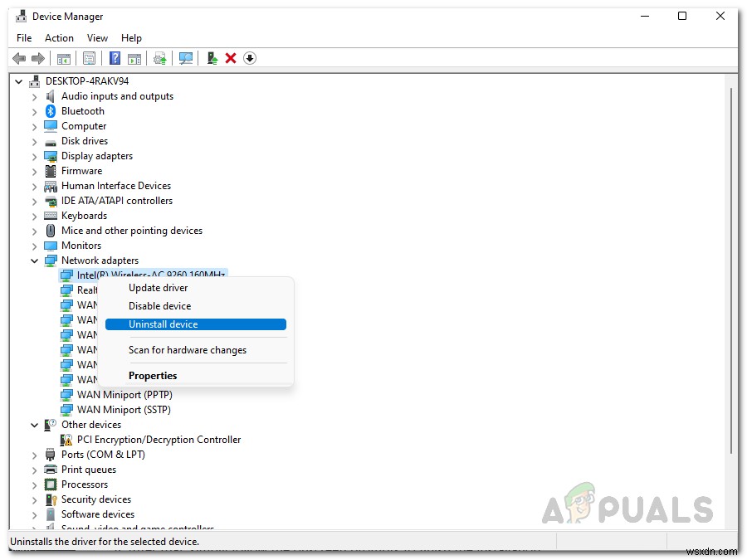Select PCI Encryption/Decryption Controller device

click(159, 440)
